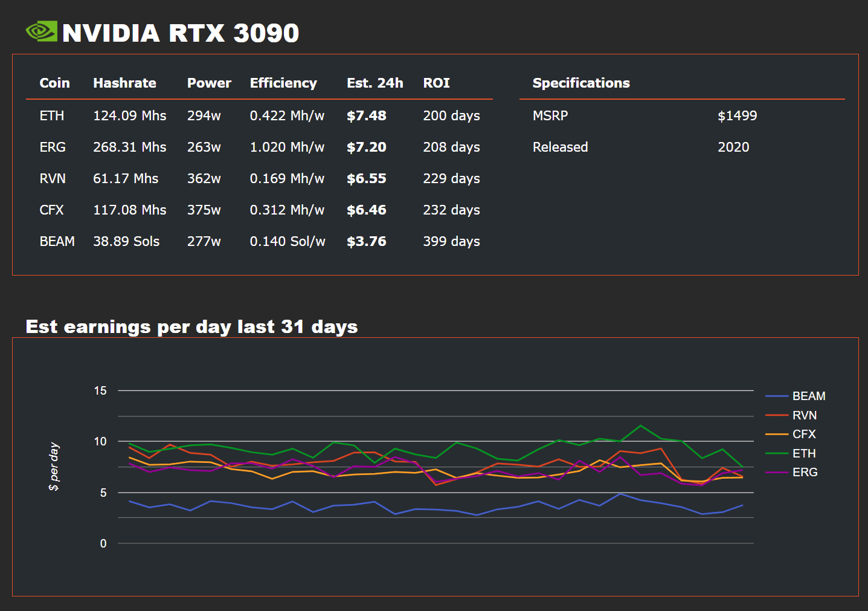Click the ERG legend entry
Screen dimensions: 868x611
pyautogui.click(x=791, y=472)
